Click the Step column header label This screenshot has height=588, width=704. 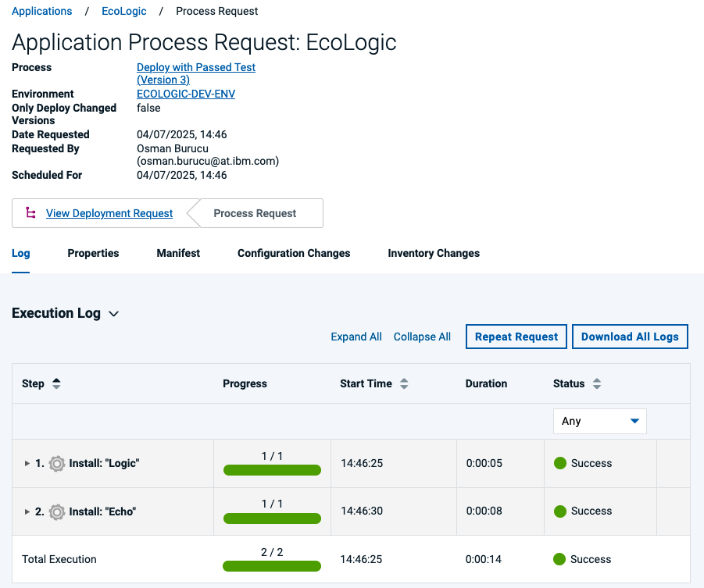point(34,383)
